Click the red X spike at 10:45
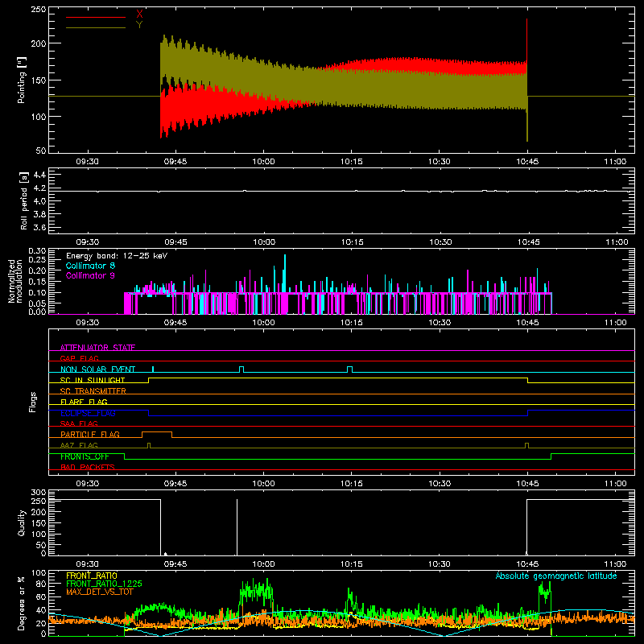This screenshot has width=644, height=644. coord(527,39)
